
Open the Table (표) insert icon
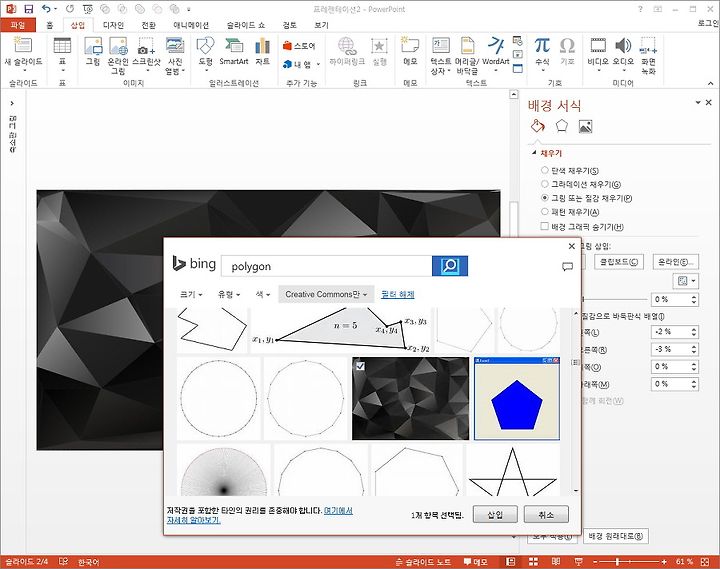[62, 54]
